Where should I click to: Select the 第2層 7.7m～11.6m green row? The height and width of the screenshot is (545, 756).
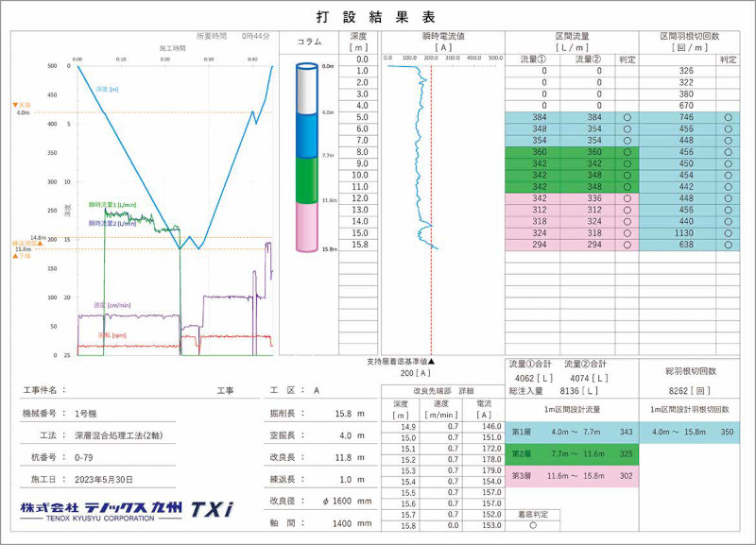click(x=571, y=454)
